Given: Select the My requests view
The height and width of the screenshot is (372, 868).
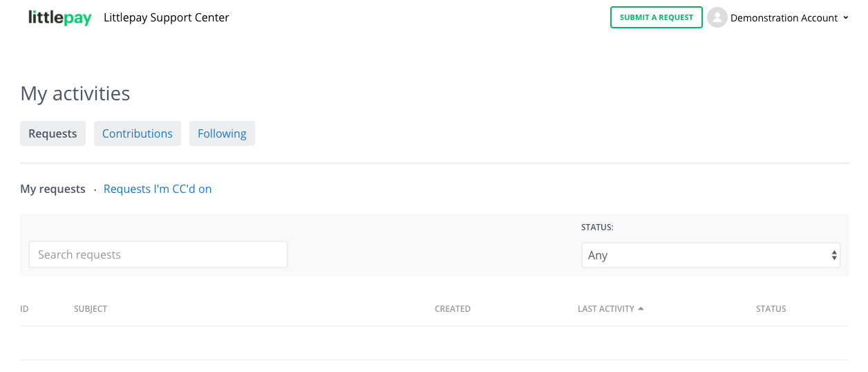Looking at the screenshot, I should (53, 189).
